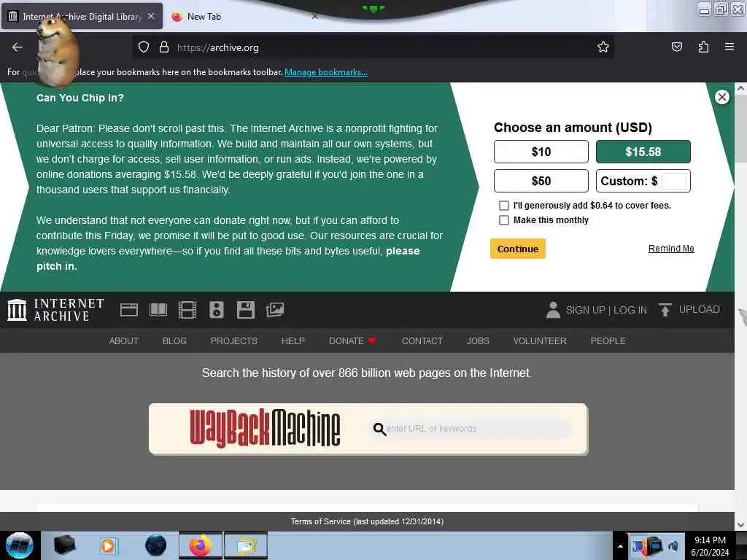Open the media player taskbar icon
747x560 pixels.
(109, 545)
